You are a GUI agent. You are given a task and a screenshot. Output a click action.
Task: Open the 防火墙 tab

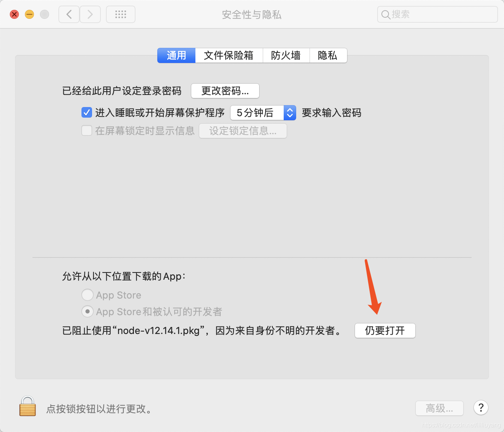(286, 55)
